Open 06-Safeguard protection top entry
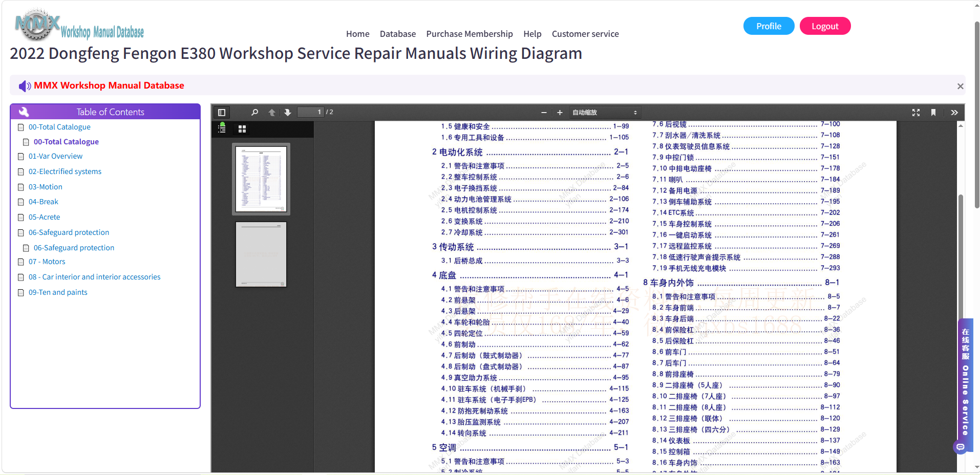 pos(69,232)
